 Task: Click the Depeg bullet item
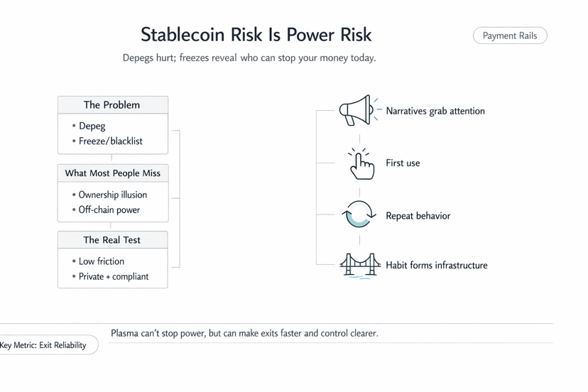92,126
